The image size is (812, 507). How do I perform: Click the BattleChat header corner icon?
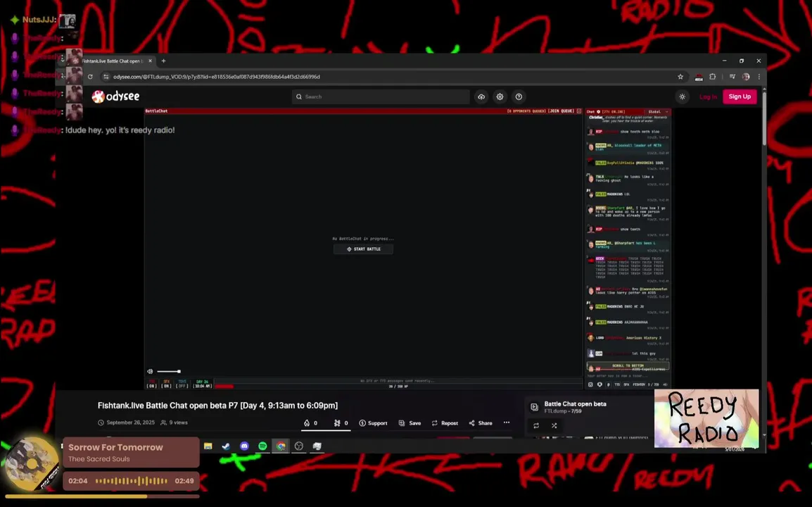579,111
